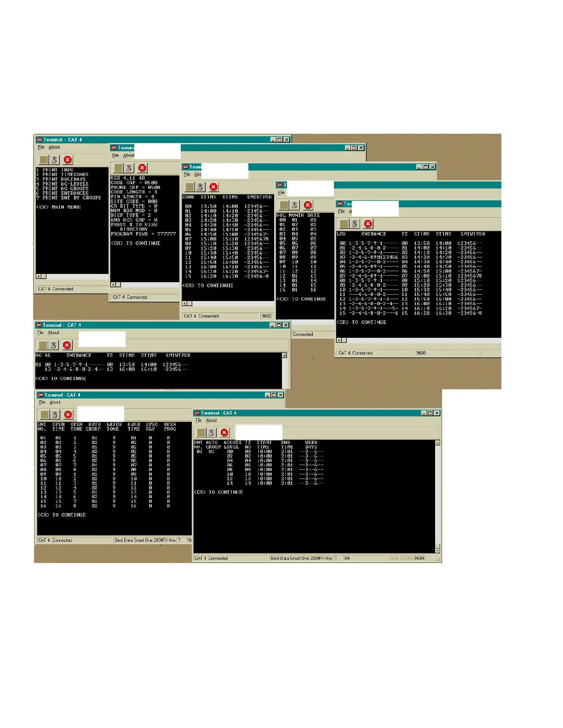This screenshot has height=728, width=563.
Task: Click the 'PROGRAM PSWD = 777777' line
Action: pos(144,234)
